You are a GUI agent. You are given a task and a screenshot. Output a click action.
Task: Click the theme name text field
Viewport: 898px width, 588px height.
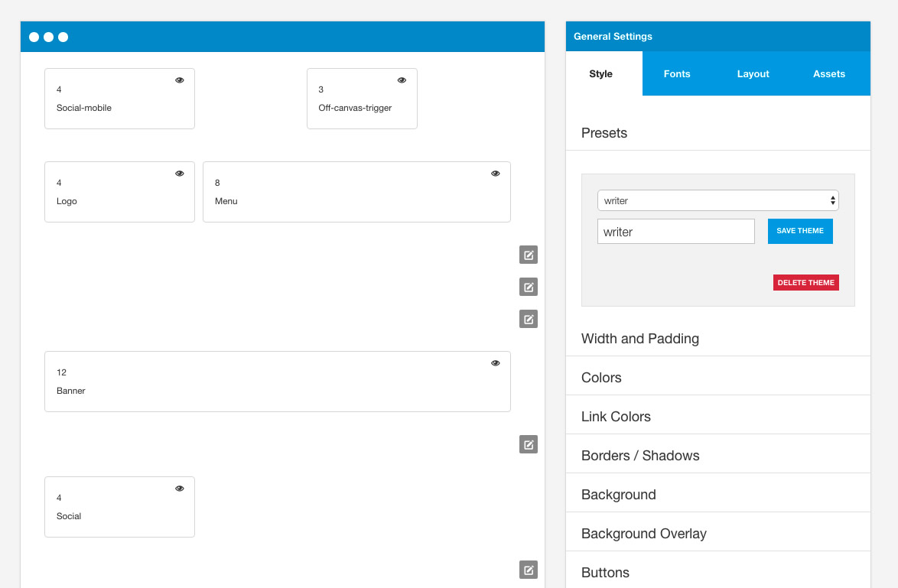click(x=675, y=232)
